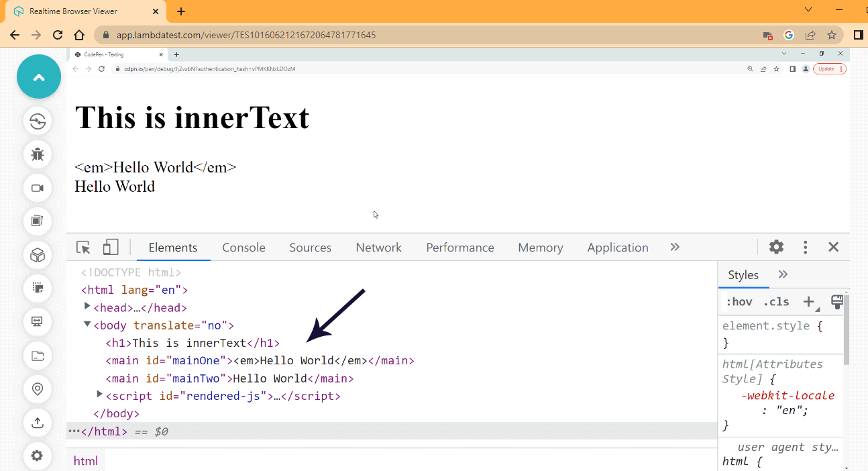
Task: Click the LambdaTest viewer address bar
Action: tap(268, 34)
